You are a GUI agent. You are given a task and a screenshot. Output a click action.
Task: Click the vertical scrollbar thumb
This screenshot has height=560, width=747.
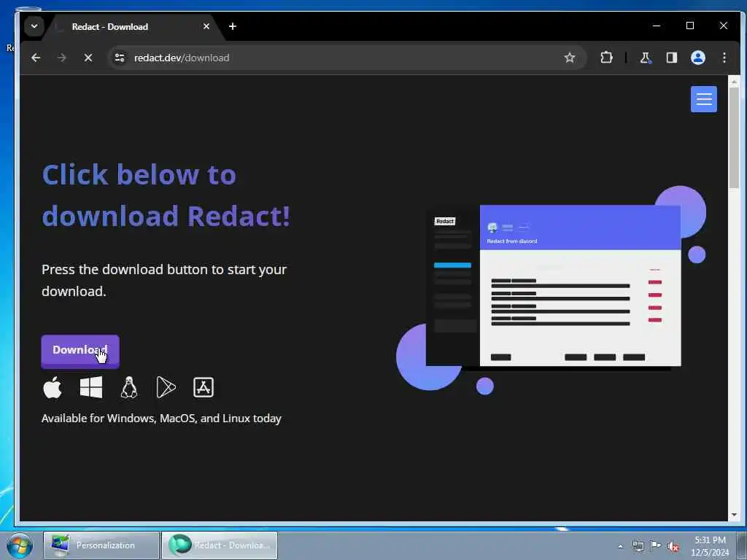click(x=734, y=138)
